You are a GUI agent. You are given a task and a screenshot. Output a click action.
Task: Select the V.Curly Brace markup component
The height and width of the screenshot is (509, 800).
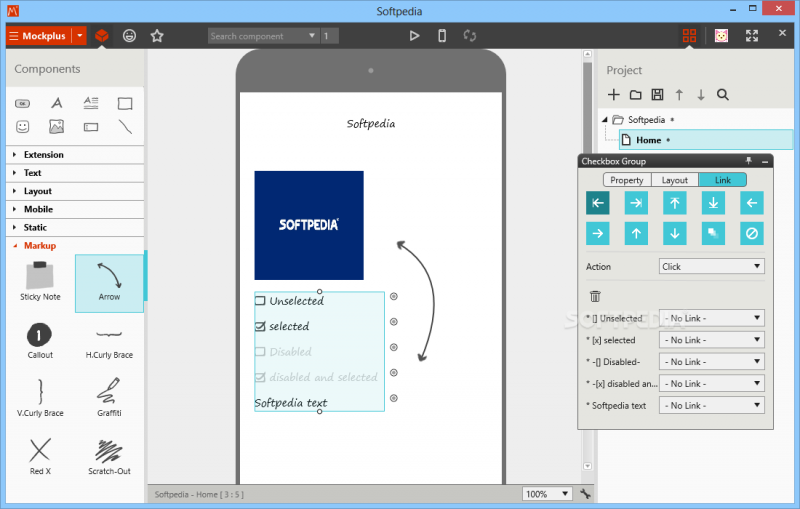coord(40,398)
